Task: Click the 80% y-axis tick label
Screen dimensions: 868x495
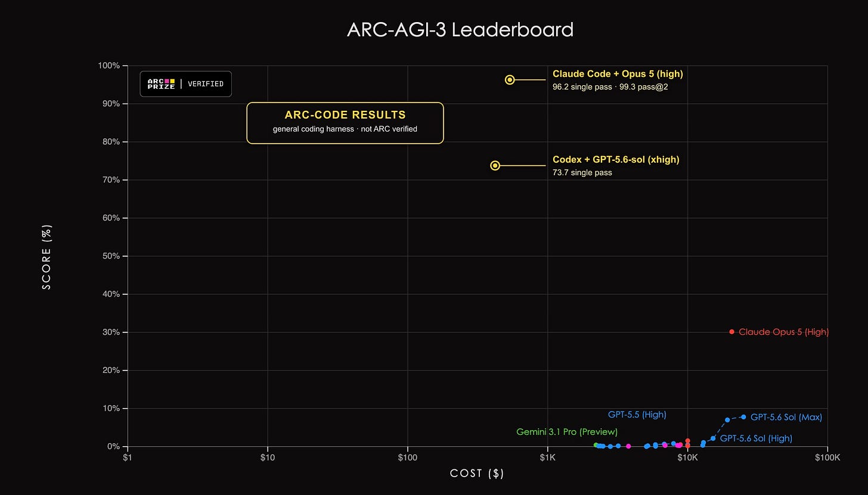Action: click(x=111, y=142)
